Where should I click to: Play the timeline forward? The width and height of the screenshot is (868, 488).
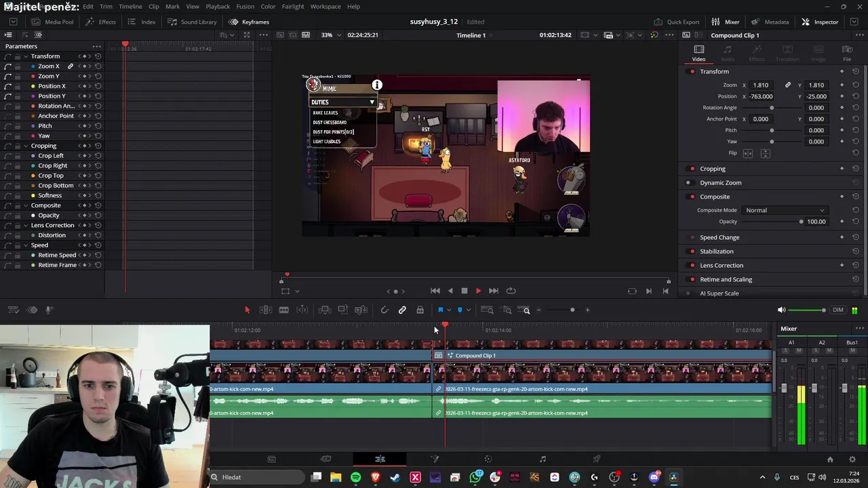click(478, 291)
